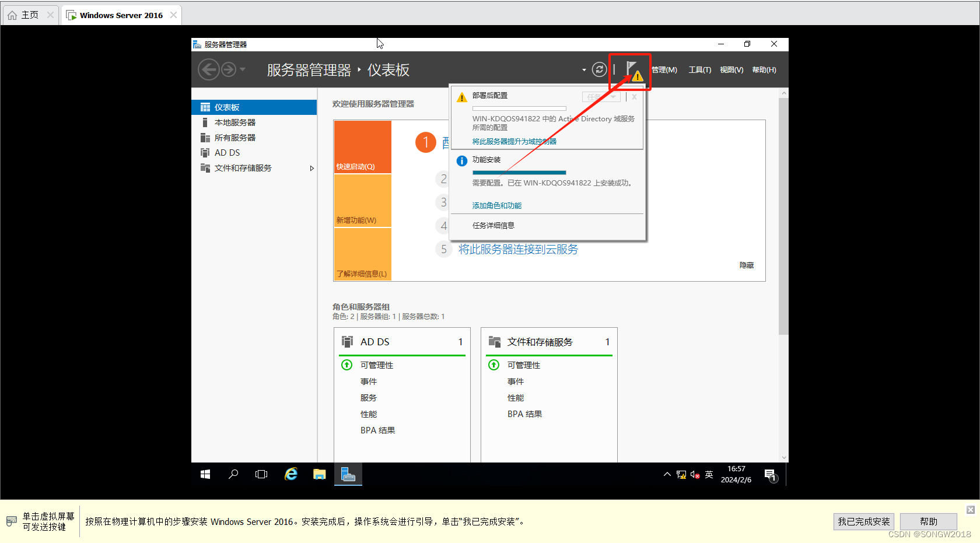The height and width of the screenshot is (543, 980).
Task: Open 性能 in the AD DS tile
Action: click(x=369, y=414)
